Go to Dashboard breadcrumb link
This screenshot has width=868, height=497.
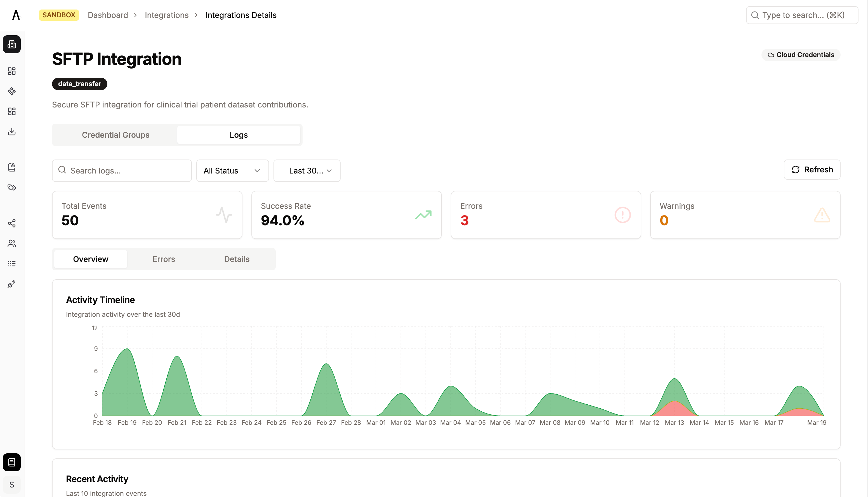pos(108,15)
